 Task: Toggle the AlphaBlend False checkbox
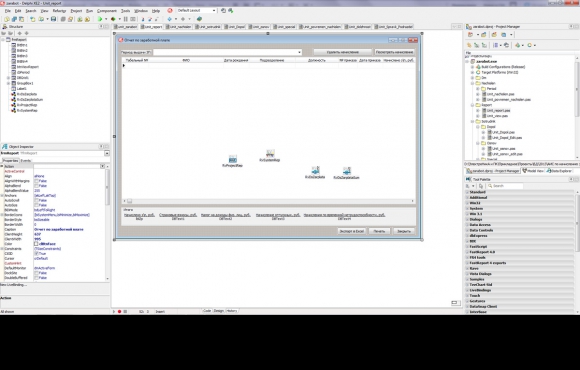click(36, 186)
